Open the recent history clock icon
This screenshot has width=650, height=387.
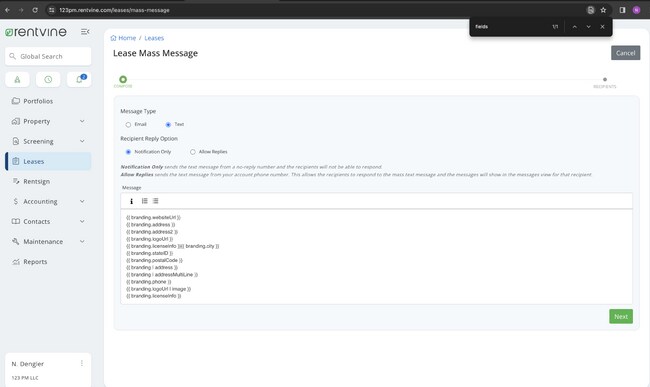(48, 79)
